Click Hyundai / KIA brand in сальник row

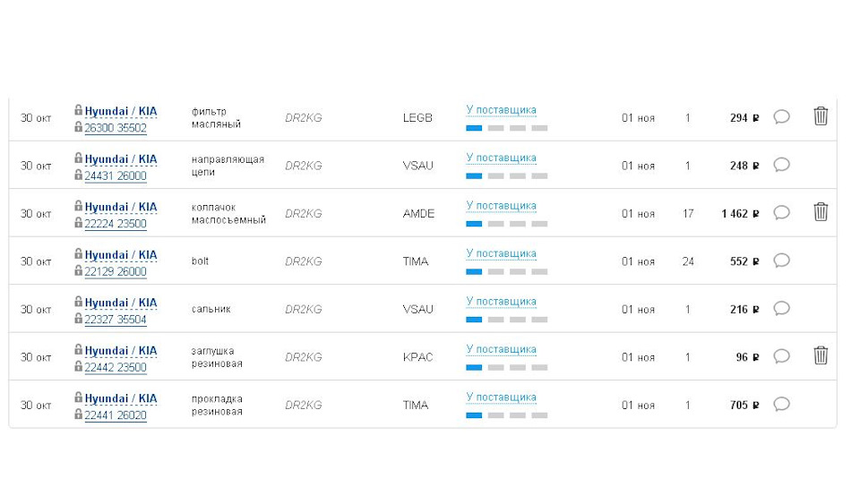point(121,303)
